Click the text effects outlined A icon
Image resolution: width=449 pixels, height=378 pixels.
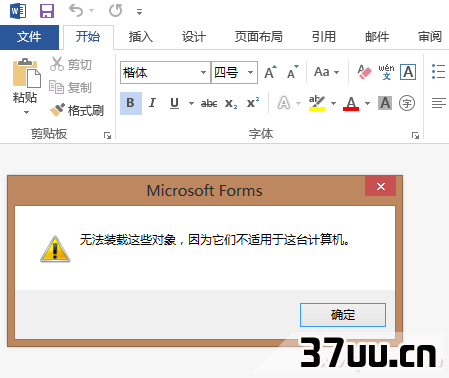coord(284,103)
